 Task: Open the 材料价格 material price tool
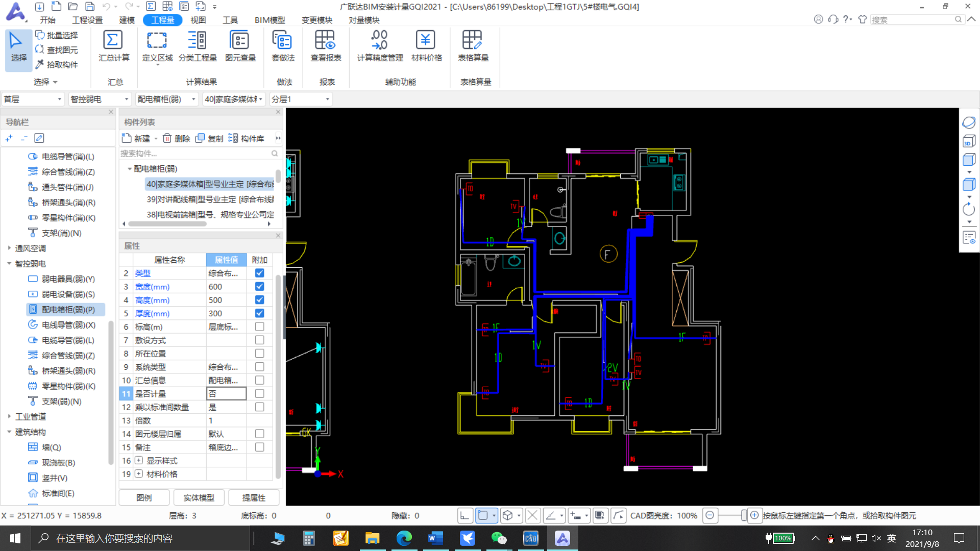(426, 46)
